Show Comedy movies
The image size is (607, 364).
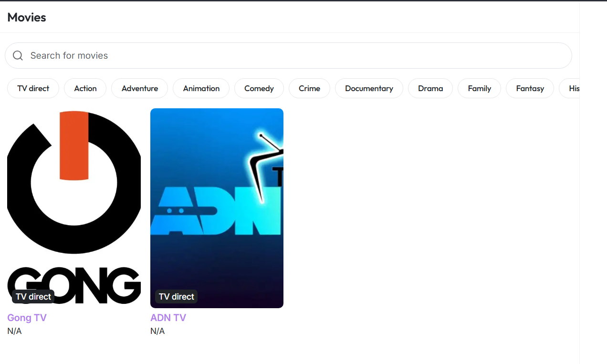259,88
